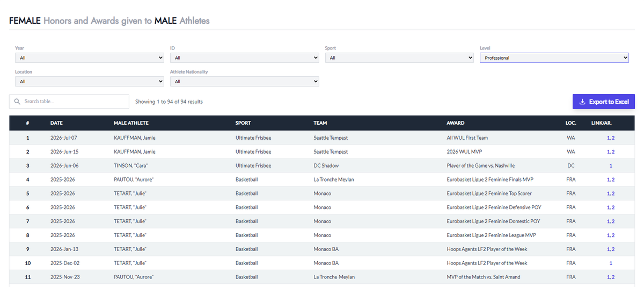Click 'MVP of the Match vs. Saint Amand' cell

coord(484,277)
